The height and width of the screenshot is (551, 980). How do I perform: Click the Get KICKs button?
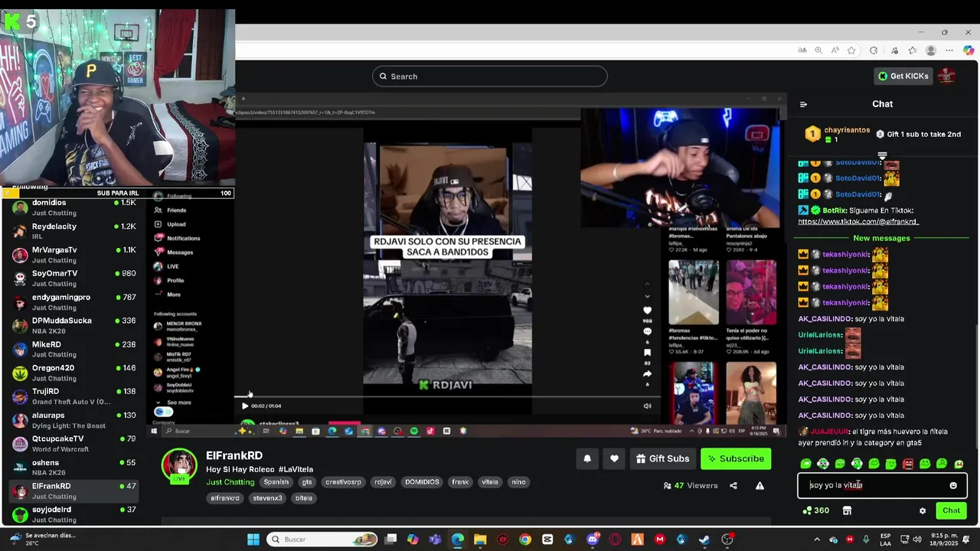click(903, 76)
